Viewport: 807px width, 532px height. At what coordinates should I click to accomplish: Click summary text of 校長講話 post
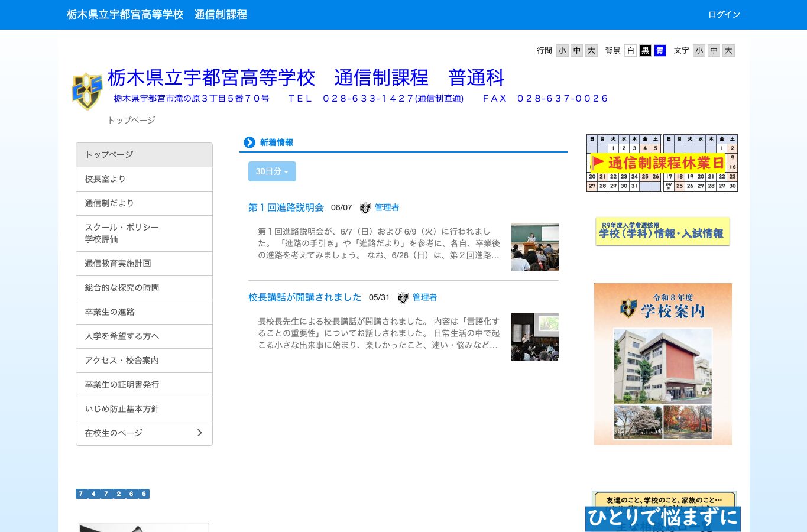379,333
